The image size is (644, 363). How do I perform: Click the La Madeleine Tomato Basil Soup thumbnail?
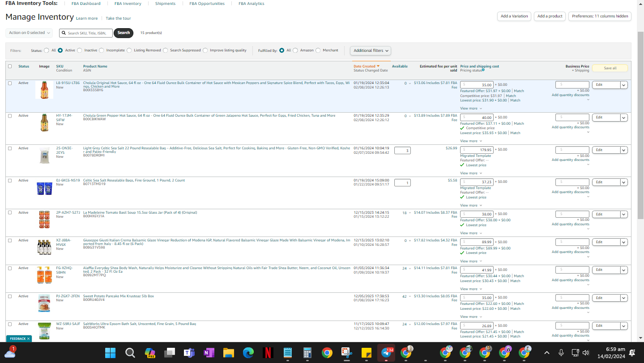tap(44, 219)
